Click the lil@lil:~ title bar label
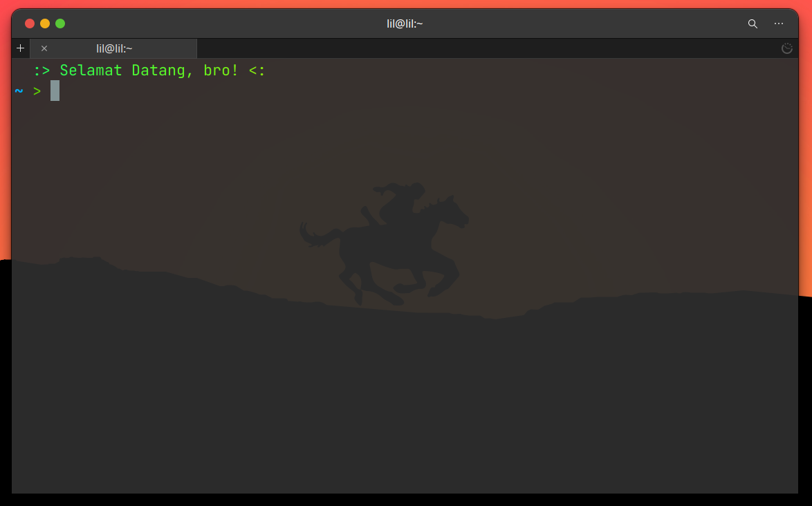The image size is (812, 506). 405,23
